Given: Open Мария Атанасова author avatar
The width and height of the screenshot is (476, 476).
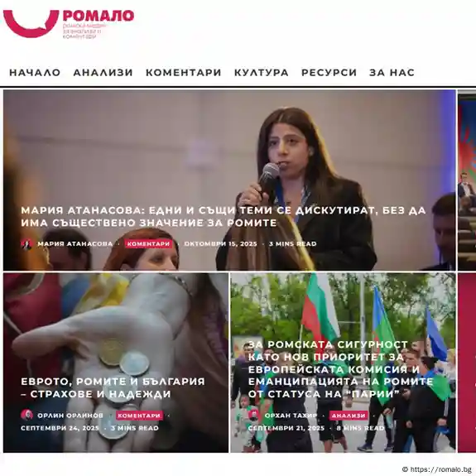Looking at the screenshot, I should point(26,243).
